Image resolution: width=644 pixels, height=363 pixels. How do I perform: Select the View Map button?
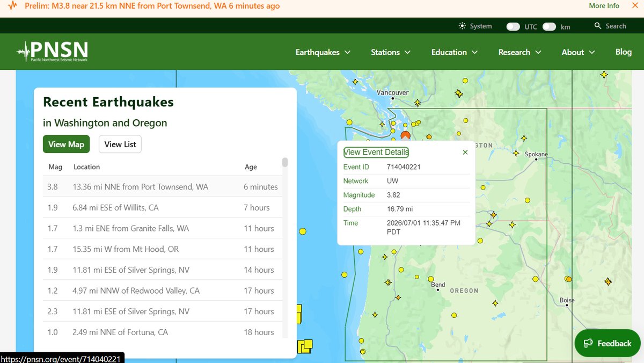[x=67, y=144]
